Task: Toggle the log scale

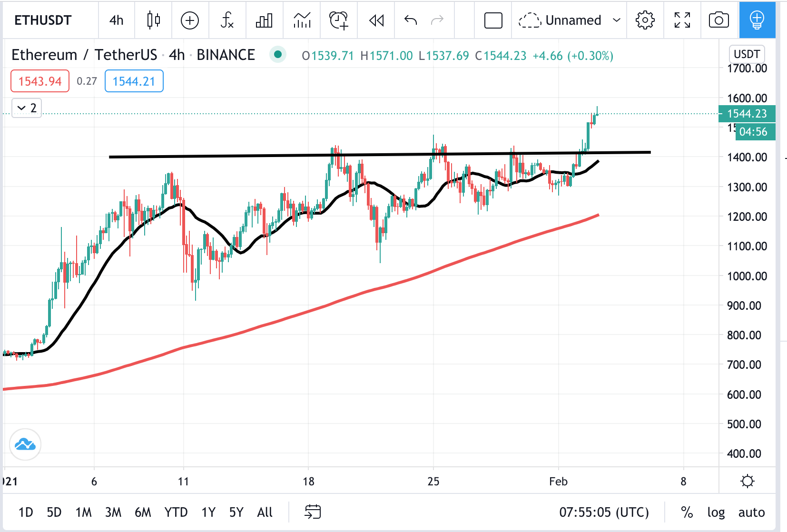Action: (x=716, y=512)
